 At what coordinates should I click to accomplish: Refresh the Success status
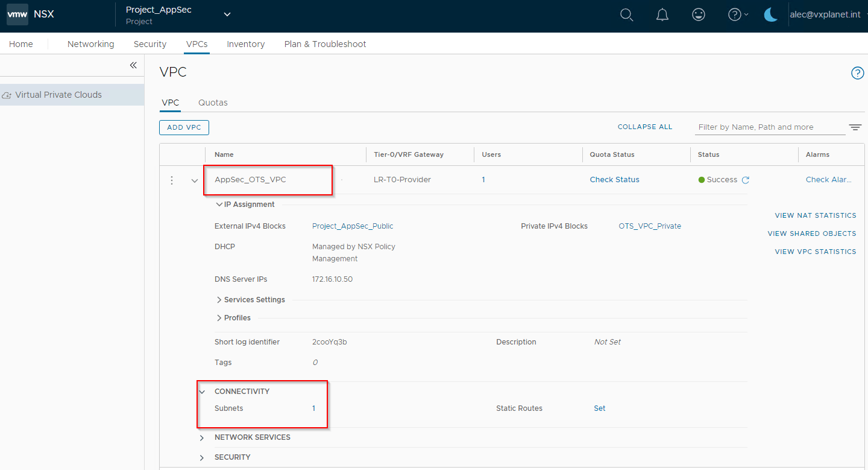click(x=746, y=180)
